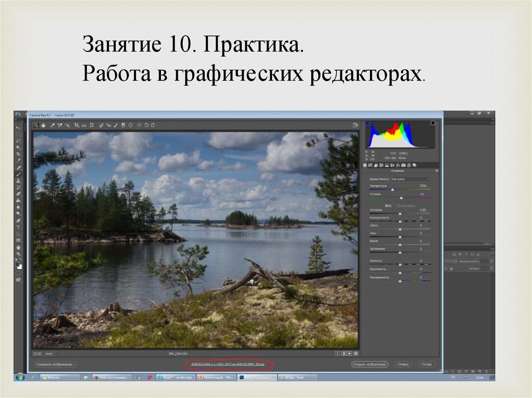Select the Crop tool in Camera Raw

coord(76,125)
